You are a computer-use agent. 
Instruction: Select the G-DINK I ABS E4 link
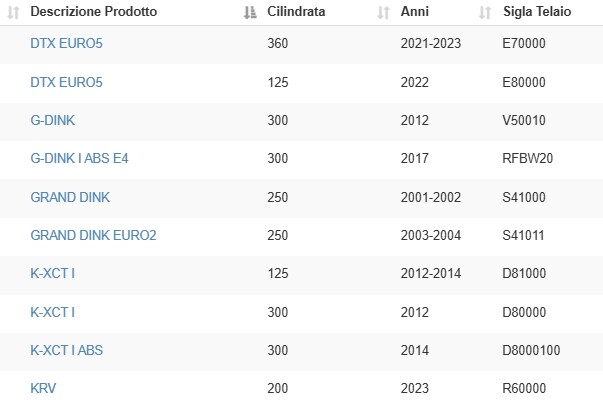(x=79, y=158)
